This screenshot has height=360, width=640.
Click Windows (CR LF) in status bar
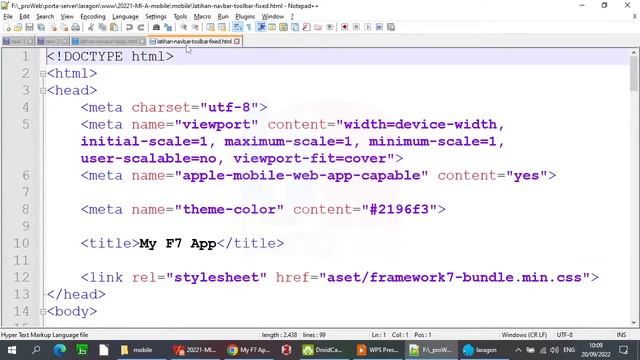coord(524,335)
